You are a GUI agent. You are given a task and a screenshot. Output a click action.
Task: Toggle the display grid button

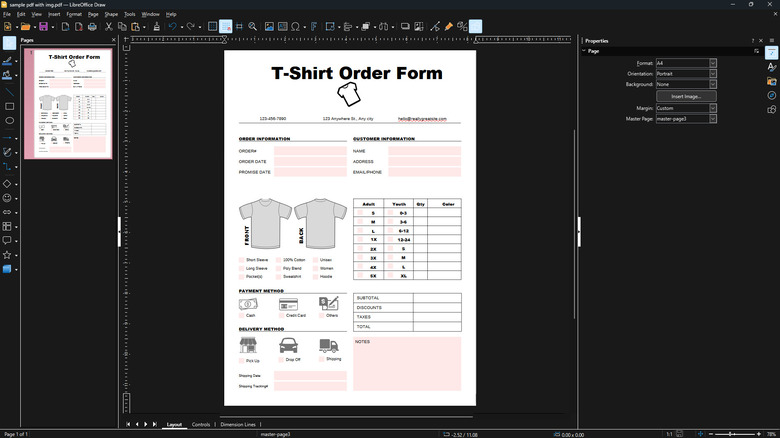[212, 27]
